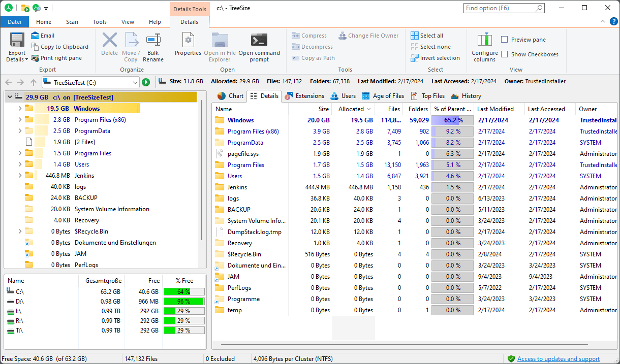Open the Extensions tab
The height and width of the screenshot is (364, 620).
(304, 96)
